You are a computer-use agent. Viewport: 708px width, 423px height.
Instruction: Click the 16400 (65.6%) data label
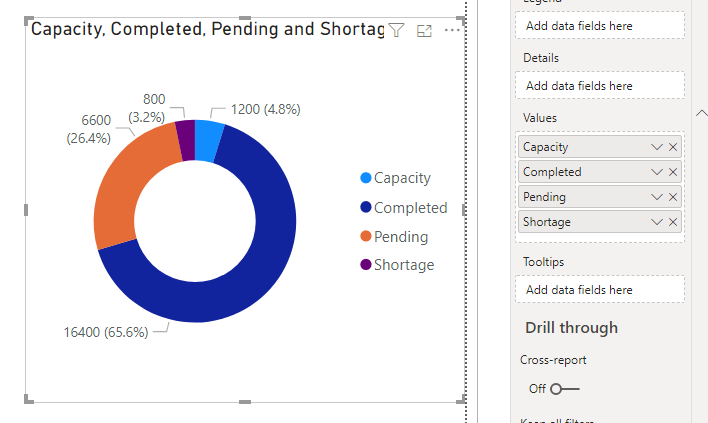(106, 332)
